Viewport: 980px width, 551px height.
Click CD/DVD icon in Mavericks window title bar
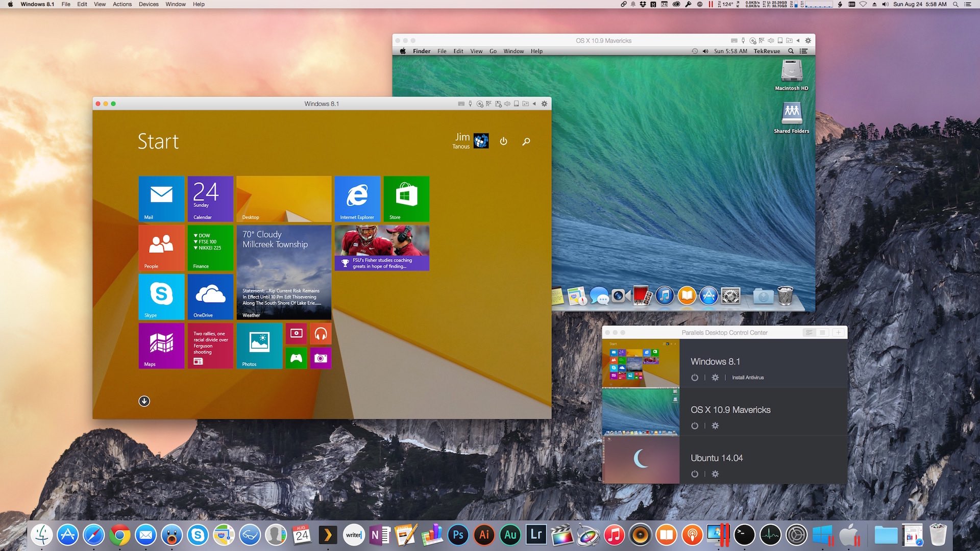click(752, 41)
